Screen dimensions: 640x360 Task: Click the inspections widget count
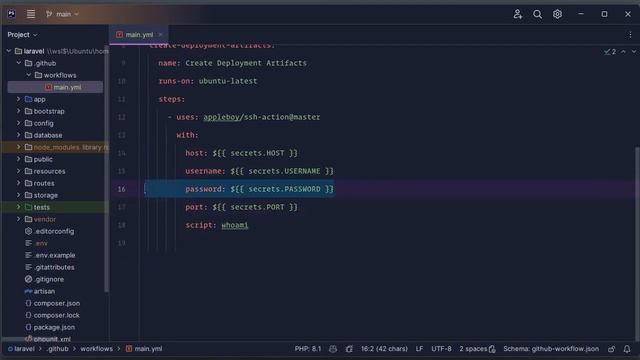click(x=610, y=52)
